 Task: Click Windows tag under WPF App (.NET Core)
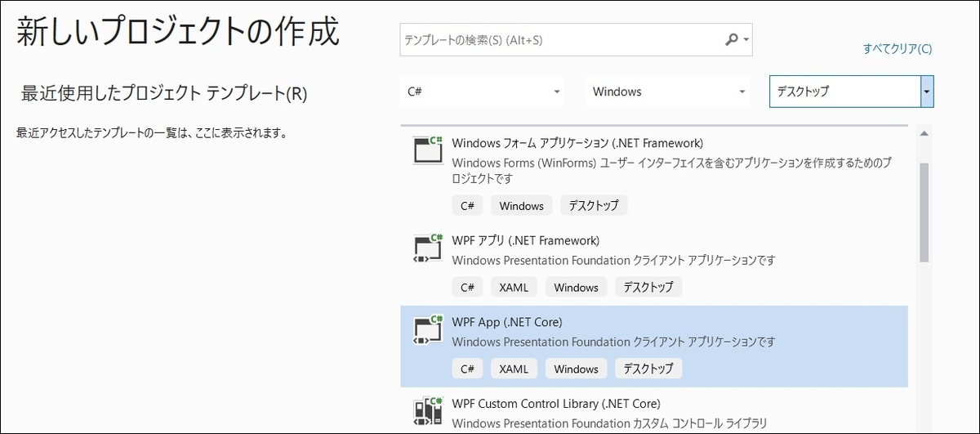pos(577,369)
